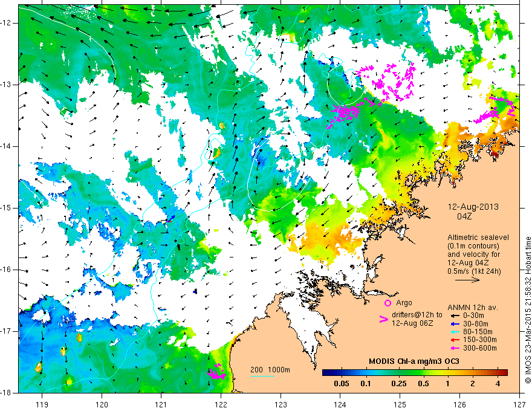Viewport: 532px width, 411px height.
Task: Click the red 150-300m arrow symbol
Action: (x=455, y=340)
